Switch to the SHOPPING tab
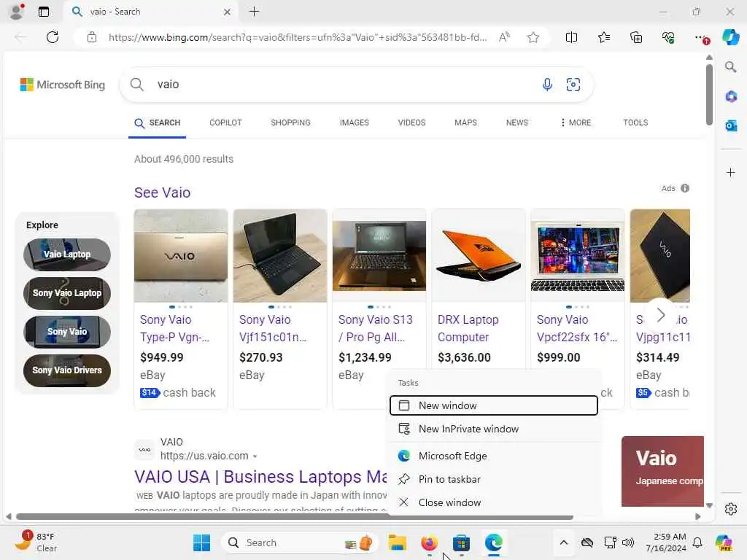Image resolution: width=747 pixels, height=560 pixels. (290, 122)
